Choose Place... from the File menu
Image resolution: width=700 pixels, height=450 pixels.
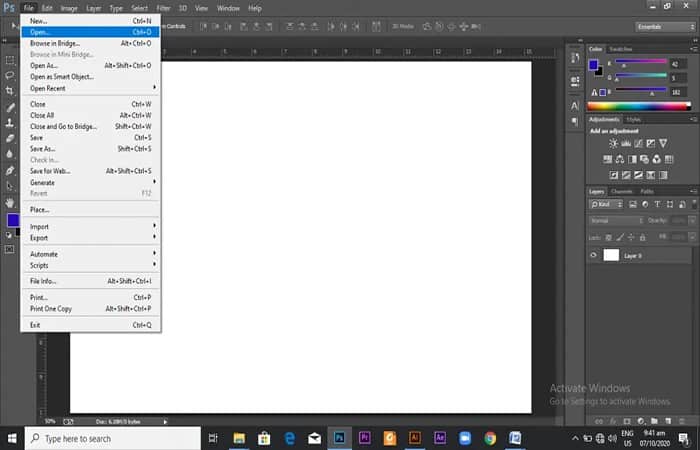pos(91,209)
